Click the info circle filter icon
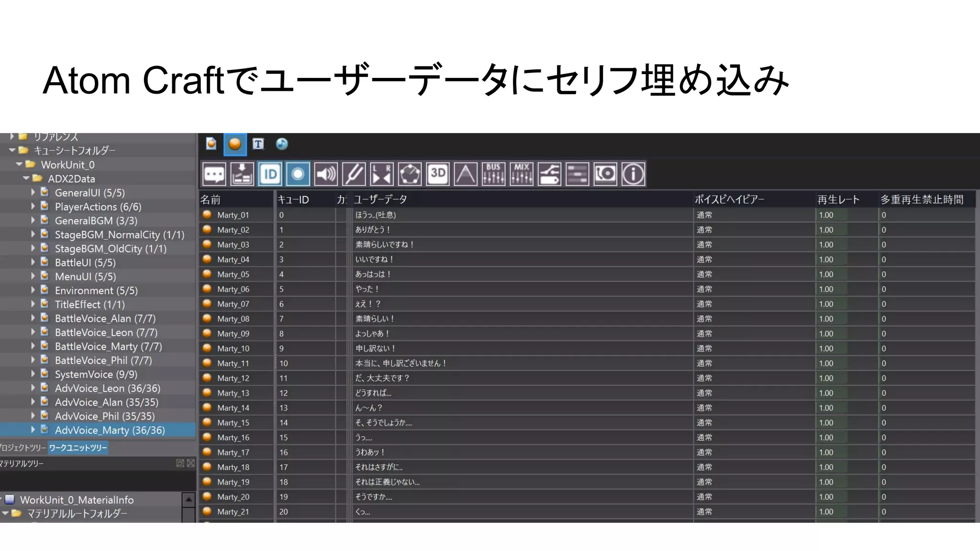The width and height of the screenshot is (980, 551). coord(633,174)
